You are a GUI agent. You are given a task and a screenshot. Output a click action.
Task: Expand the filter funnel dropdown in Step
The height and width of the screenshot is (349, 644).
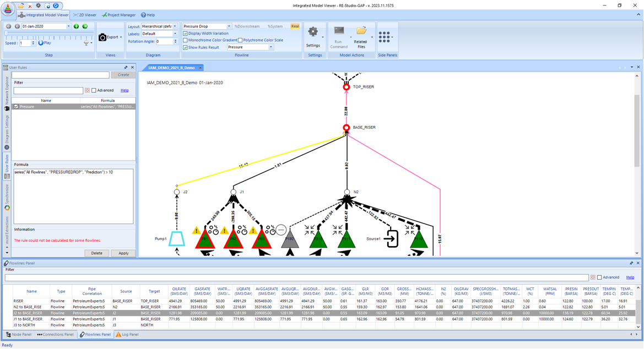(x=91, y=43)
